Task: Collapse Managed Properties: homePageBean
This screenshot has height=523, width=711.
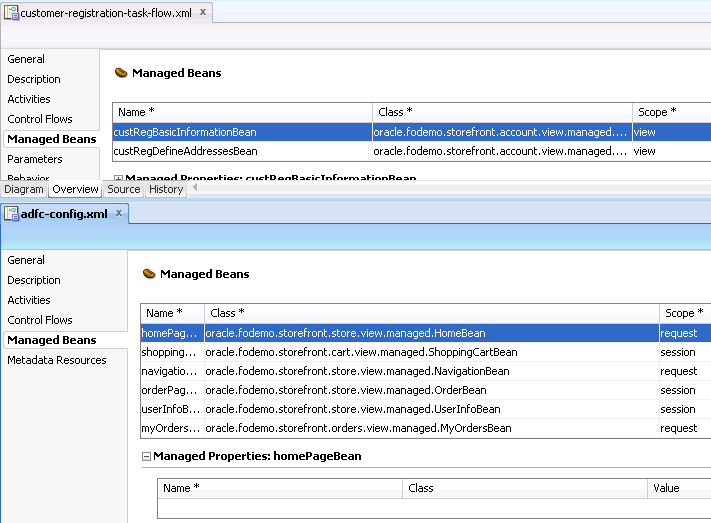Action: click(x=146, y=456)
